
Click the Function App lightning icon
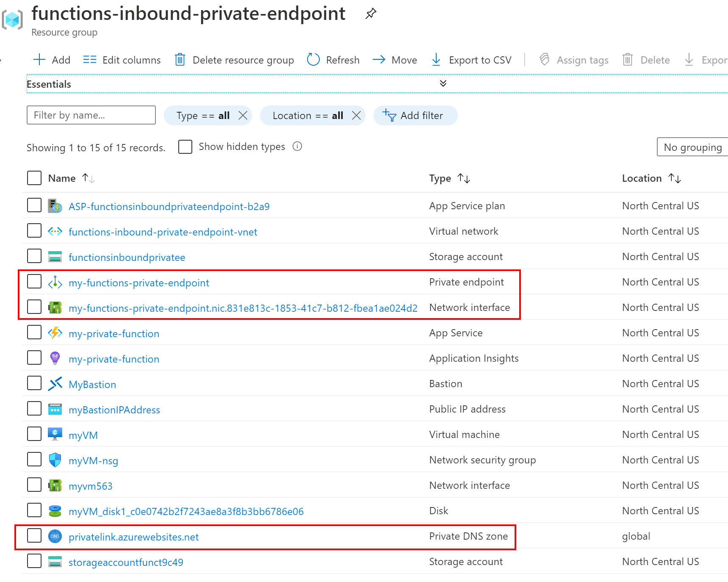(x=55, y=333)
